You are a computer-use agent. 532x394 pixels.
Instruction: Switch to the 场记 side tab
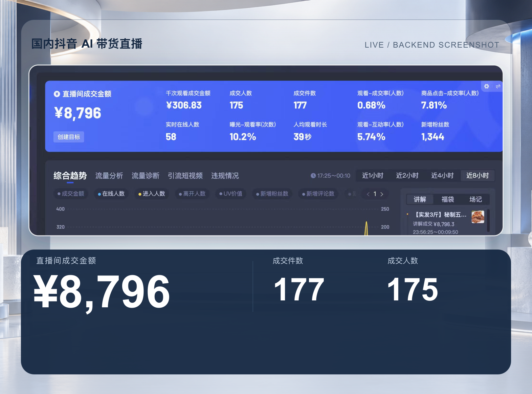pos(476,199)
